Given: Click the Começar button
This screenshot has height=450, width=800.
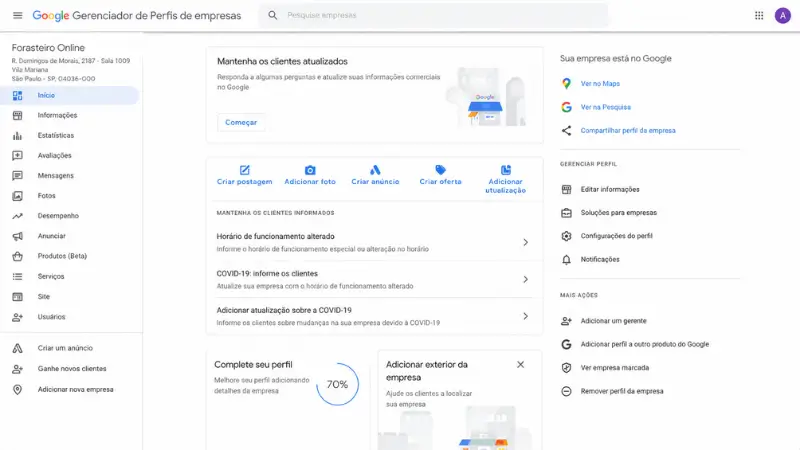Looking at the screenshot, I should pos(241,122).
